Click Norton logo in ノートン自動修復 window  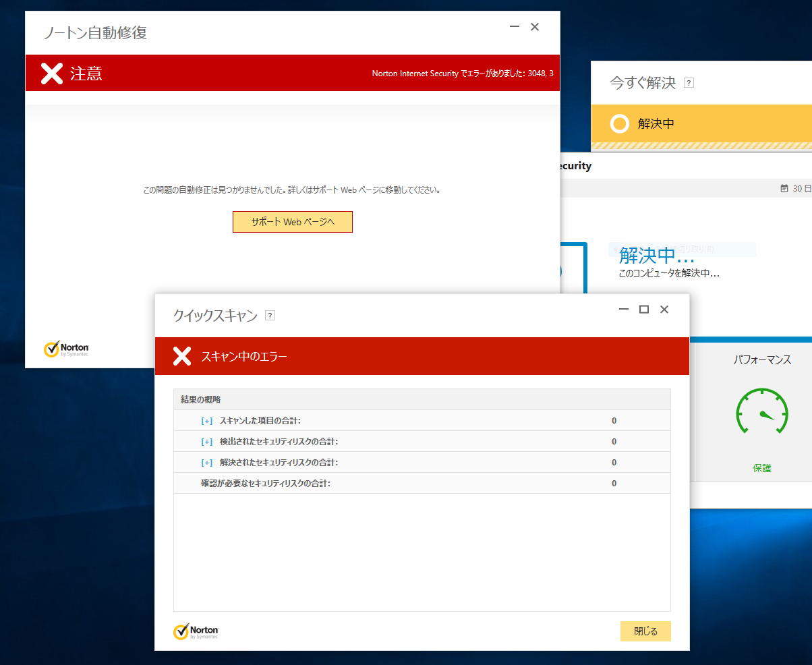click(x=66, y=349)
